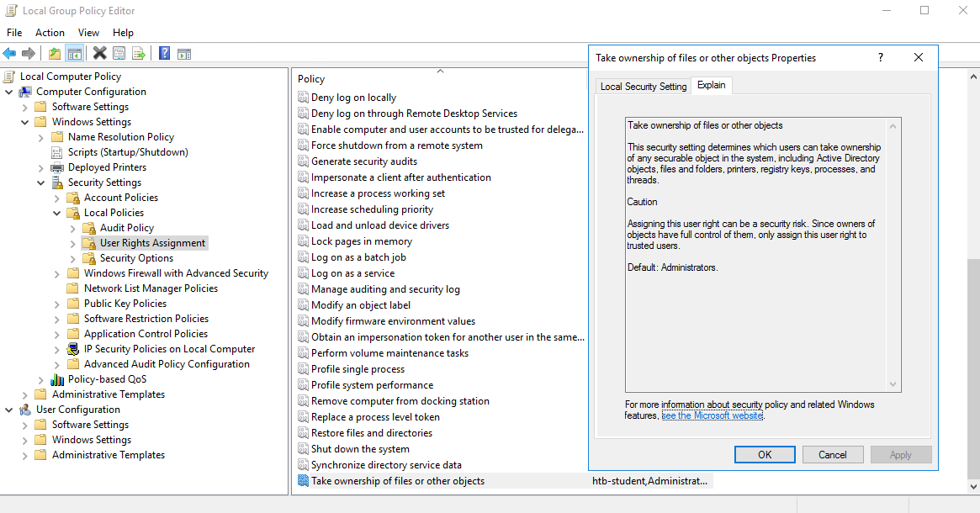Open the Action menu
Viewport: 980px width, 513px height.
tap(50, 33)
